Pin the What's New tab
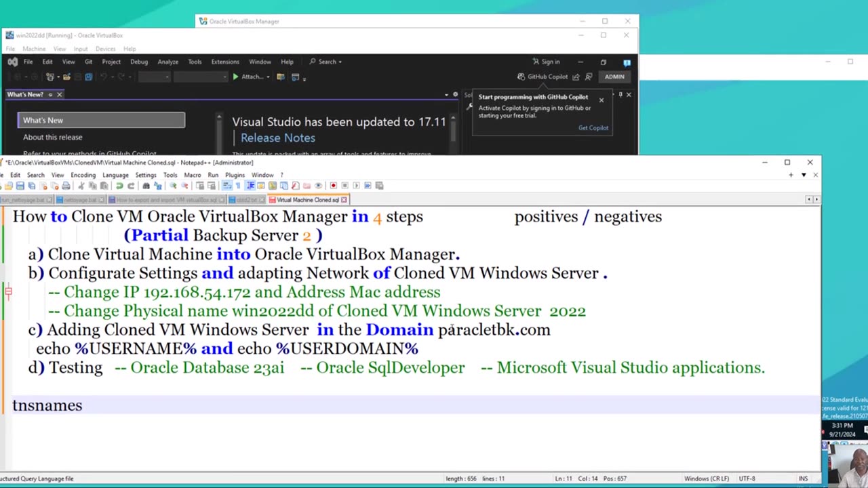Image resolution: width=868 pixels, height=488 pixels. coord(50,95)
